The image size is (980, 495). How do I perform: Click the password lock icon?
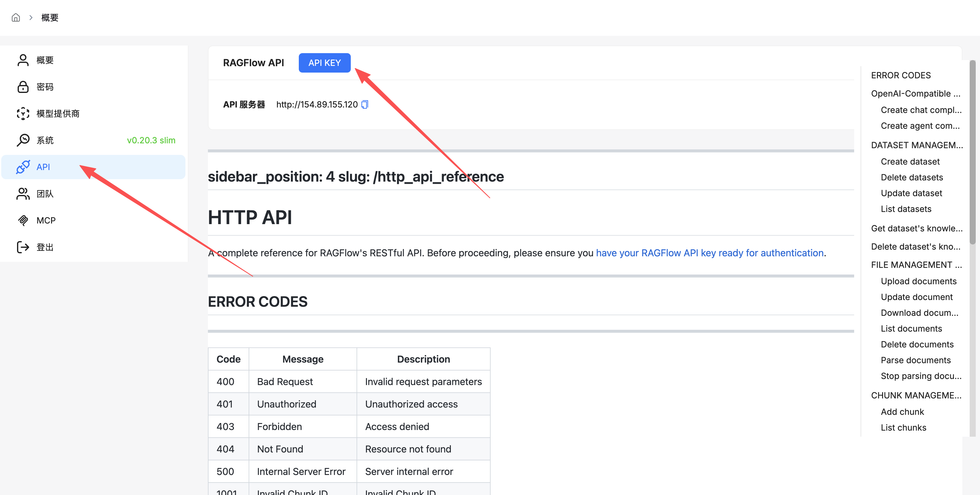click(x=23, y=87)
